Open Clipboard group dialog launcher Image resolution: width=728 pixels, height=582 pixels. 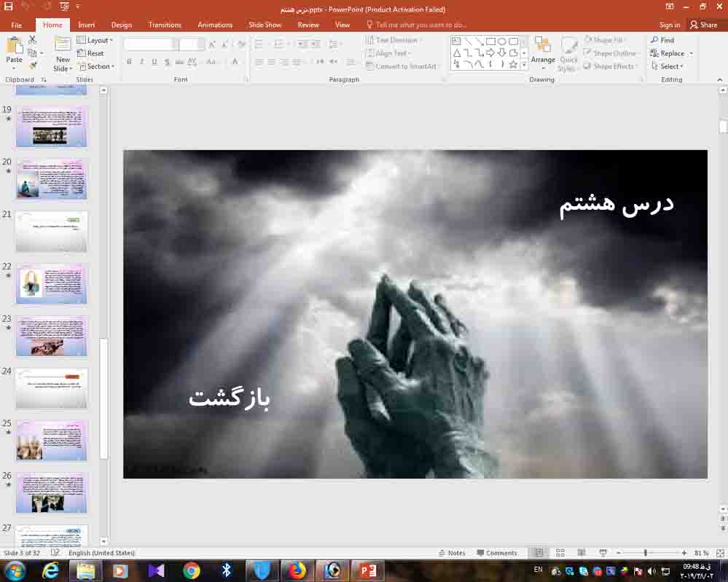click(x=44, y=80)
